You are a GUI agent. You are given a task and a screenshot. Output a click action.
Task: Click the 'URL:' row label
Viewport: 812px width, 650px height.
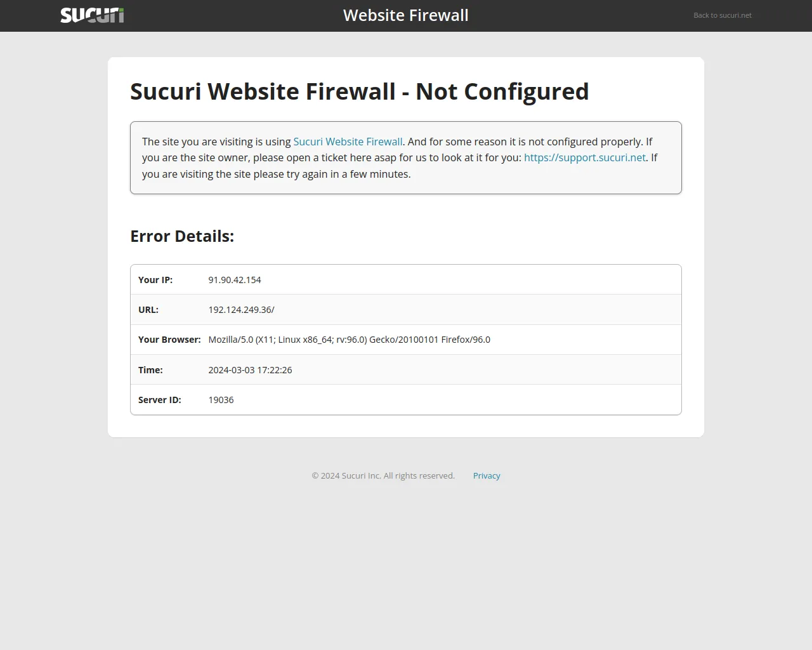tap(148, 310)
